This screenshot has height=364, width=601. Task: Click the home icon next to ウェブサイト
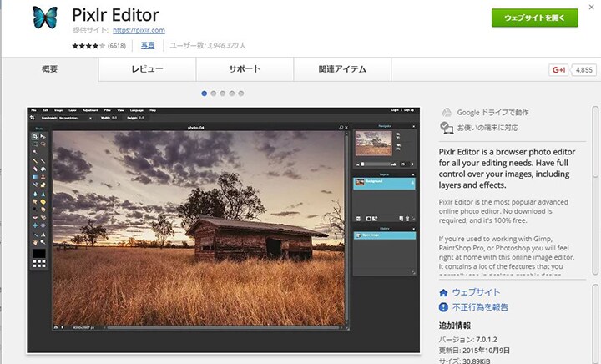pos(443,293)
